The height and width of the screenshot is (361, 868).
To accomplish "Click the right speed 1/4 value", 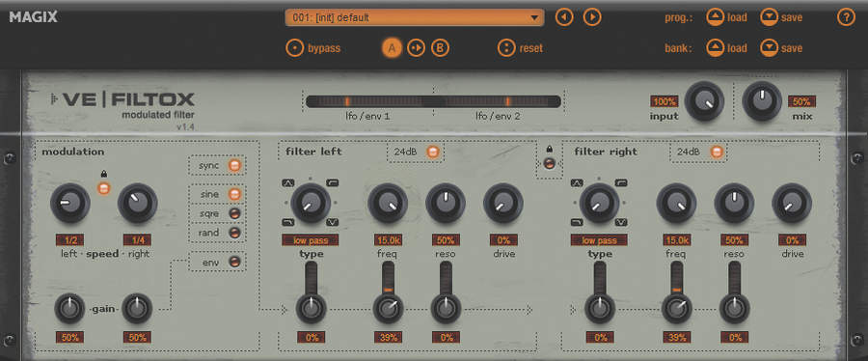I will 137,240.
